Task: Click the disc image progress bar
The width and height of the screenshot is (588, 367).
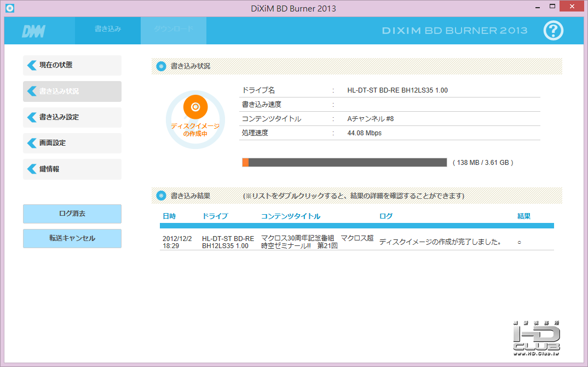Action: 344,163
